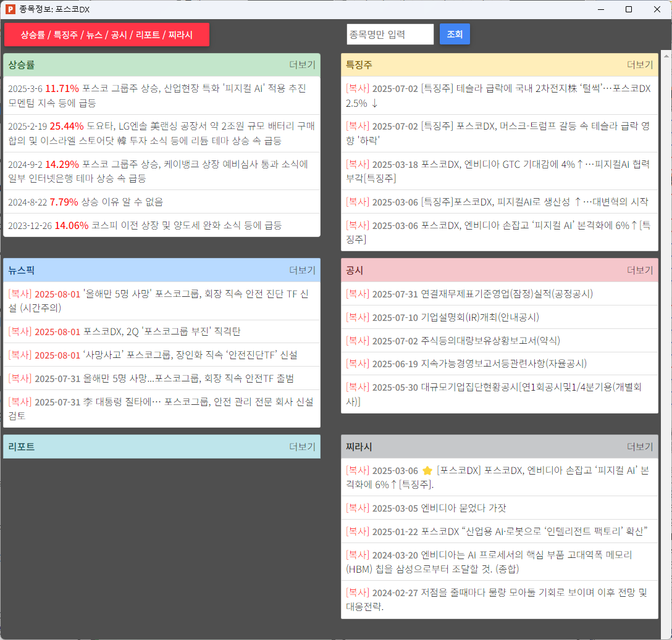Click disclosure title 기업설명회(IR)개최(안내공시)

480,317
